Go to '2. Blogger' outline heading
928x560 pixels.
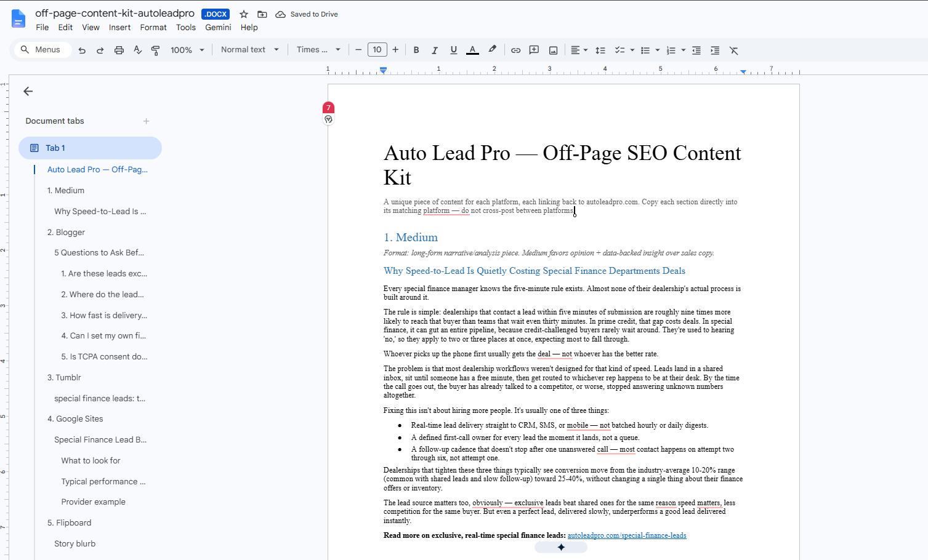(66, 232)
